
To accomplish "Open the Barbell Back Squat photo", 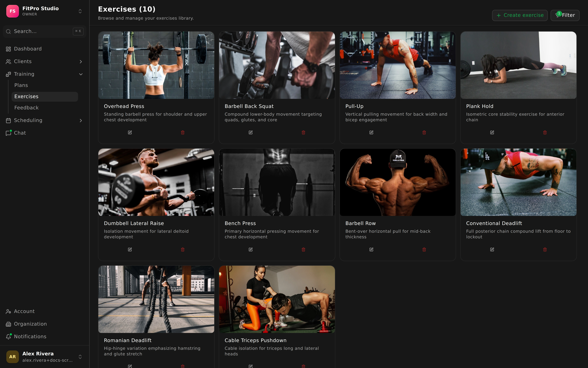I will coord(277,65).
